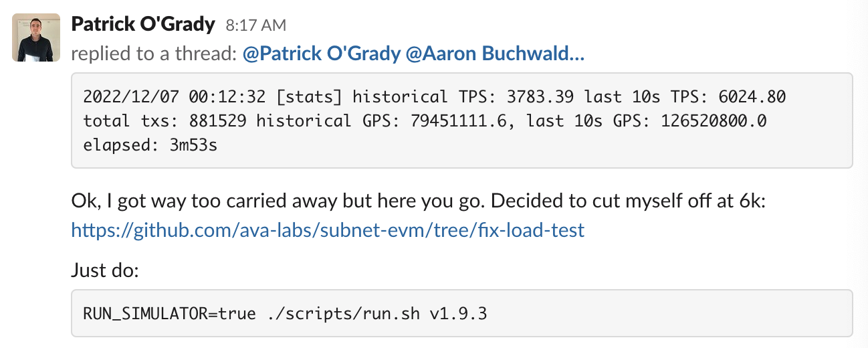Click "historical TPS: 3783.39" in the stats block

(x=463, y=97)
